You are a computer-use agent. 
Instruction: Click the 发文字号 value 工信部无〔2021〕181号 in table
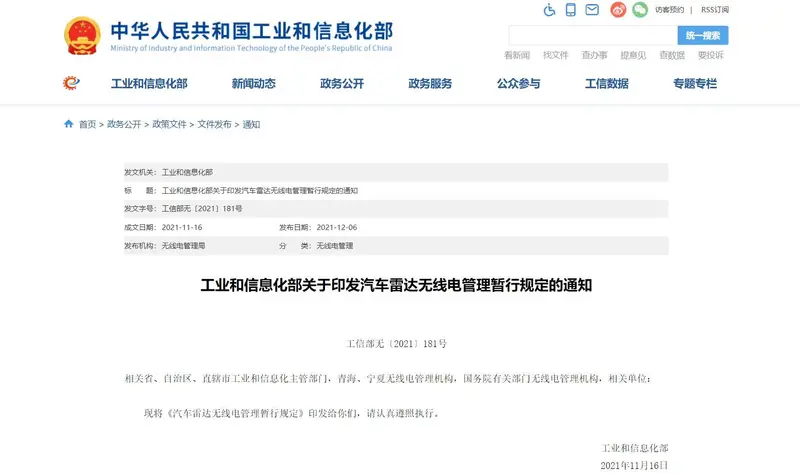pos(202,209)
